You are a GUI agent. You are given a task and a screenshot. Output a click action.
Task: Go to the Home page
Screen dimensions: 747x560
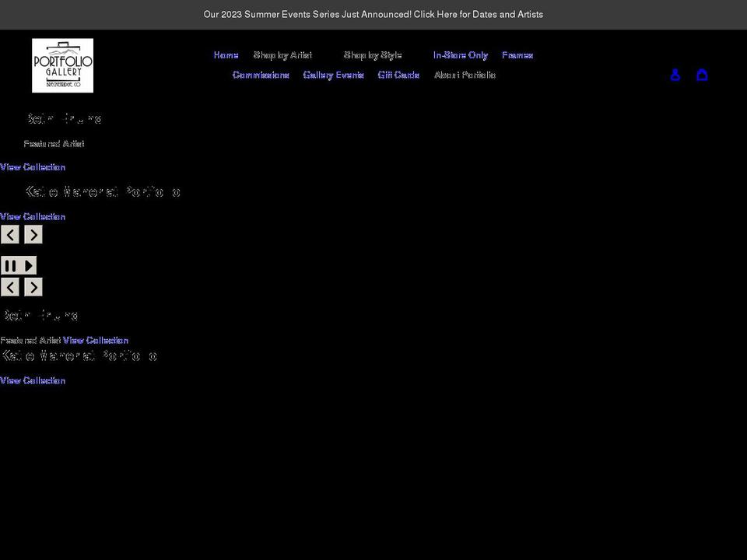point(226,55)
